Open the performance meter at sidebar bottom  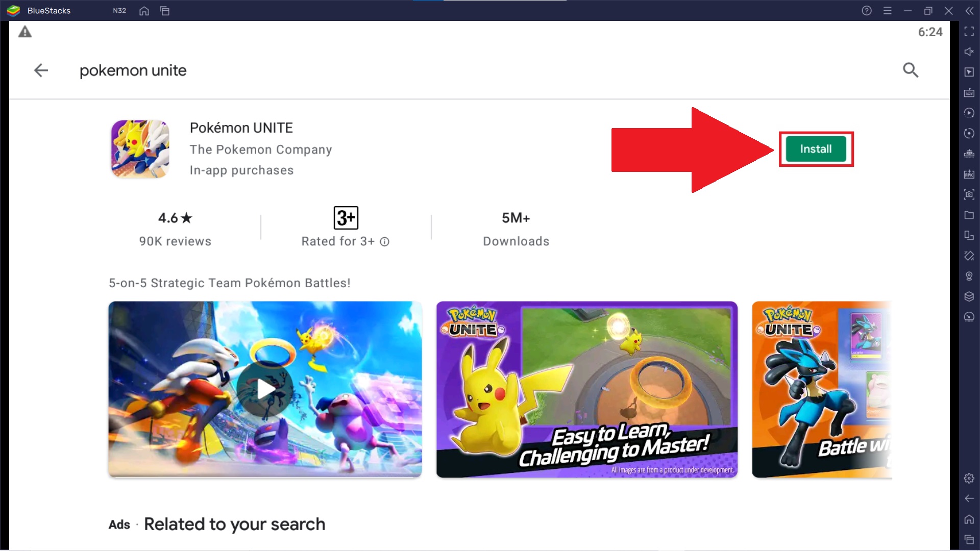pyautogui.click(x=969, y=317)
